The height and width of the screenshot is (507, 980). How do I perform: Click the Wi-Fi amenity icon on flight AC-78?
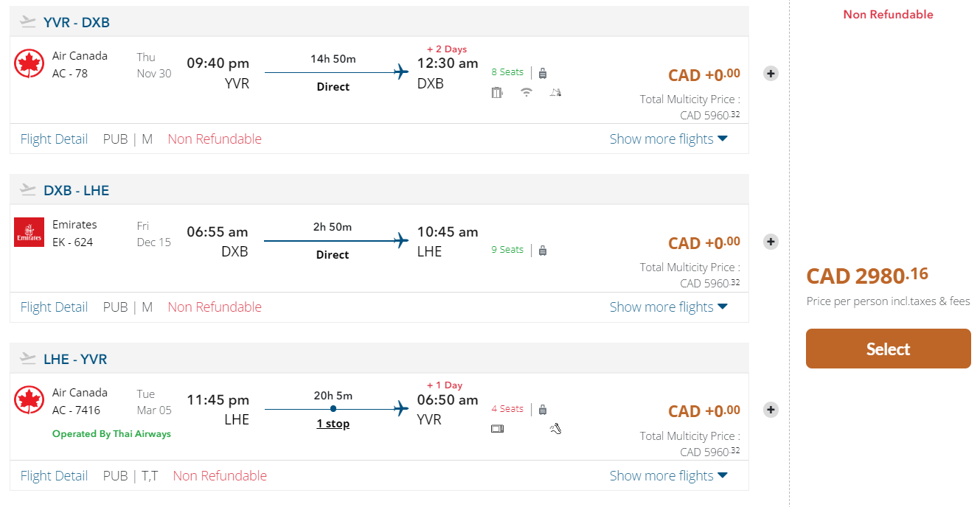tap(527, 92)
